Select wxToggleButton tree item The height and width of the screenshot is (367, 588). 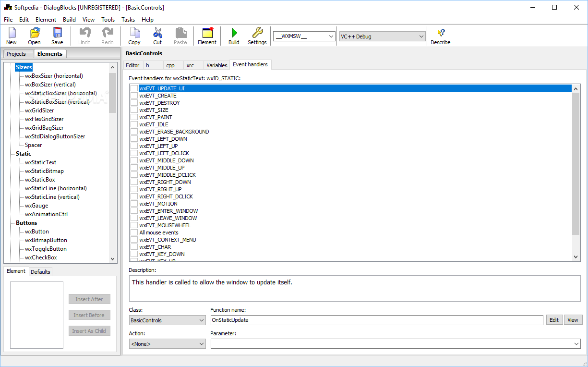46,249
